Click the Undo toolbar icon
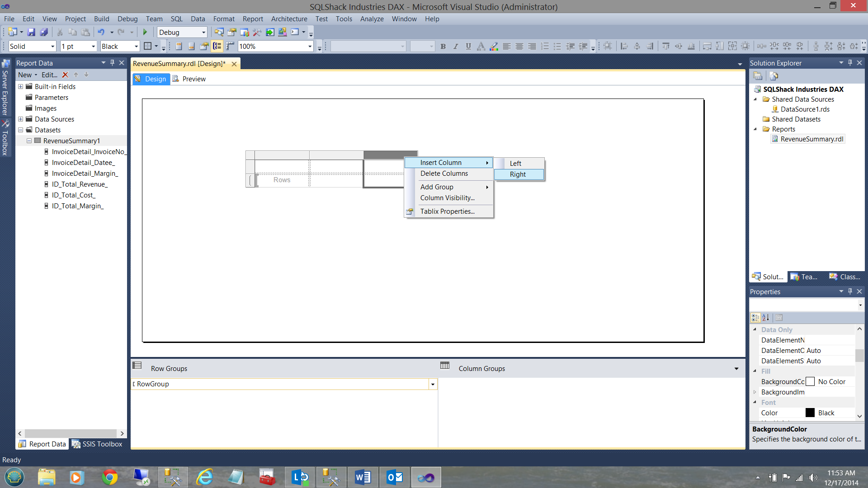The height and width of the screenshot is (488, 868). (101, 32)
